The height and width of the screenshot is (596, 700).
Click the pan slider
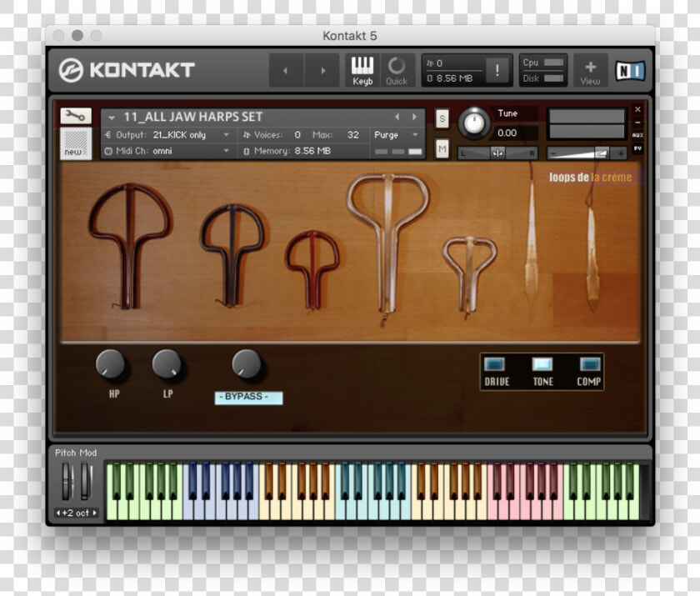tap(497, 153)
